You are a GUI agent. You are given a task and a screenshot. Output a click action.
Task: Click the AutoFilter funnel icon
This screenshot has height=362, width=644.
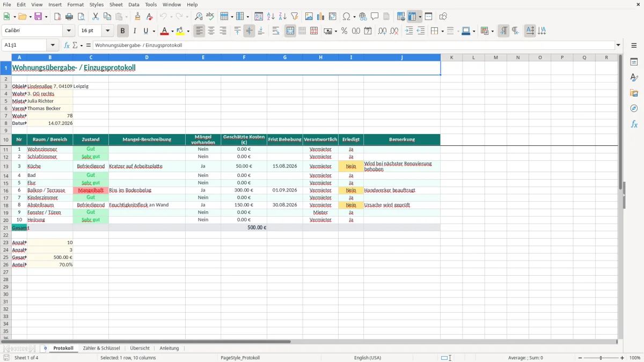(294, 17)
